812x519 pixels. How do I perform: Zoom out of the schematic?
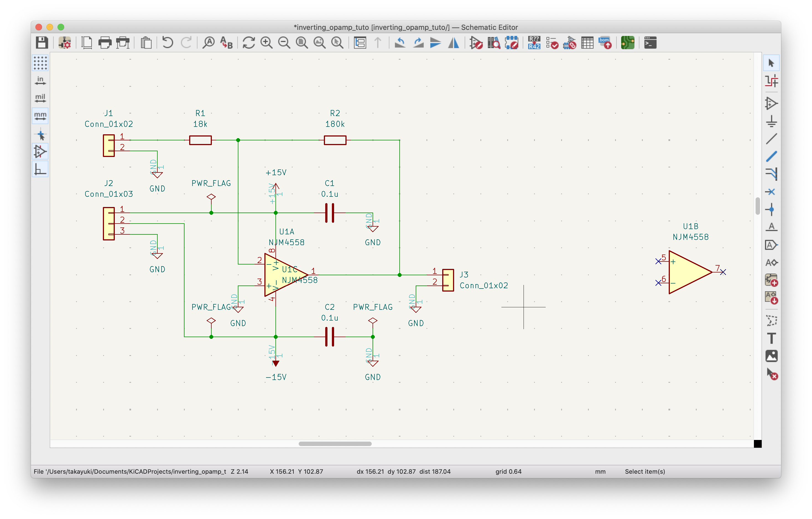click(284, 43)
